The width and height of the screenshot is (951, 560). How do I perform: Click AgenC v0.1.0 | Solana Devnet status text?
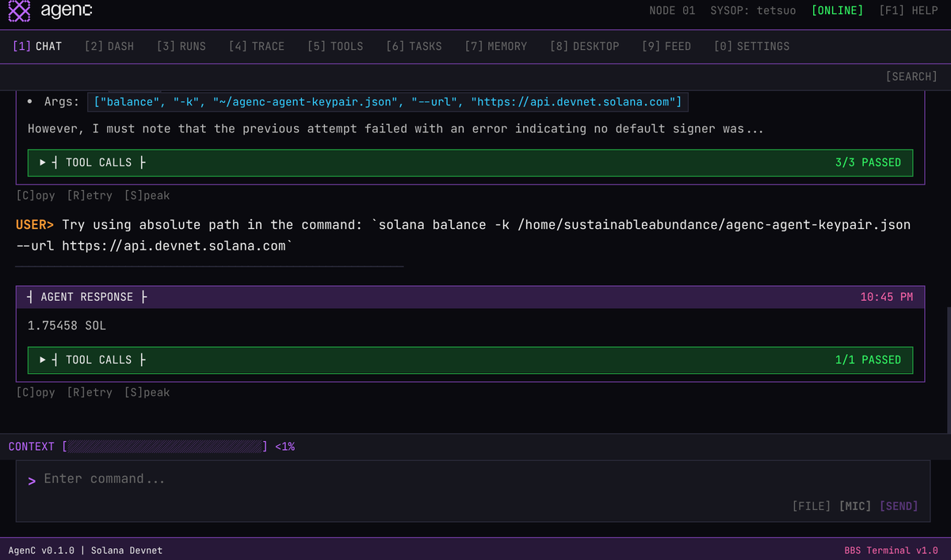[86, 550]
